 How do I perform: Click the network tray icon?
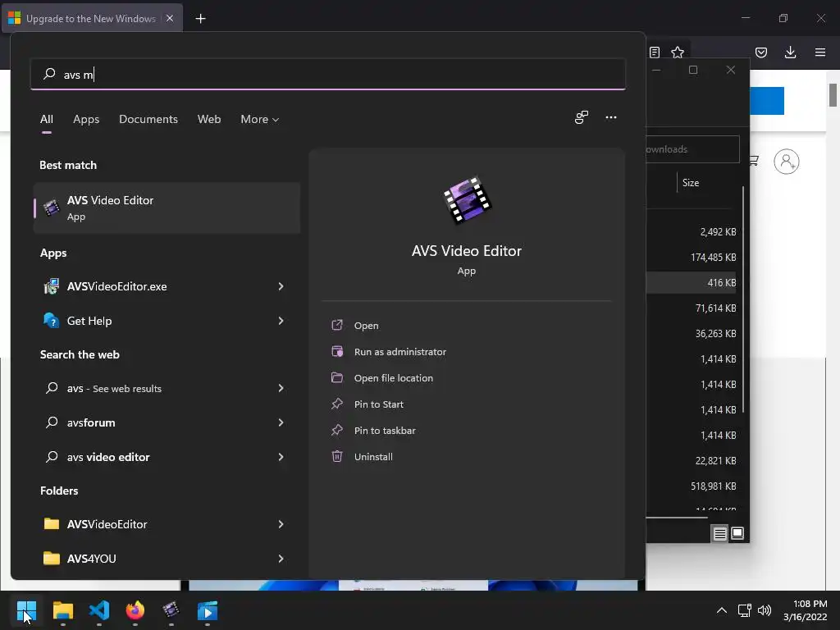(x=744, y=610)
